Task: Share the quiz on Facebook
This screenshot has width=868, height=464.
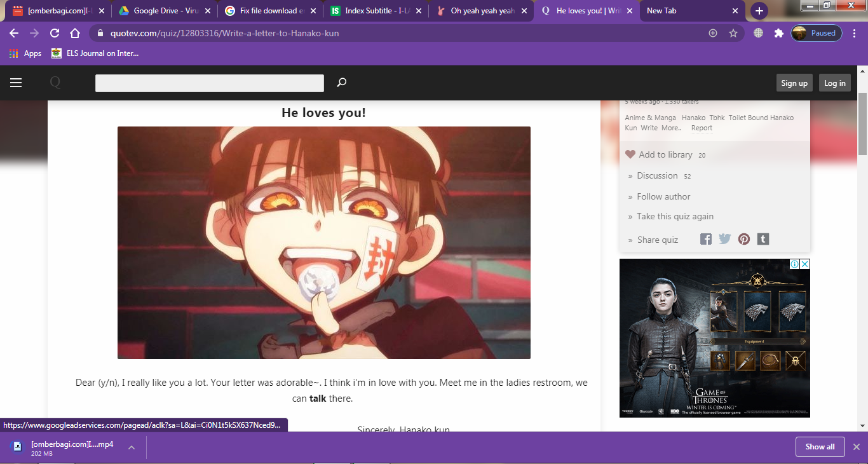Action: click(x=705, y=239)
